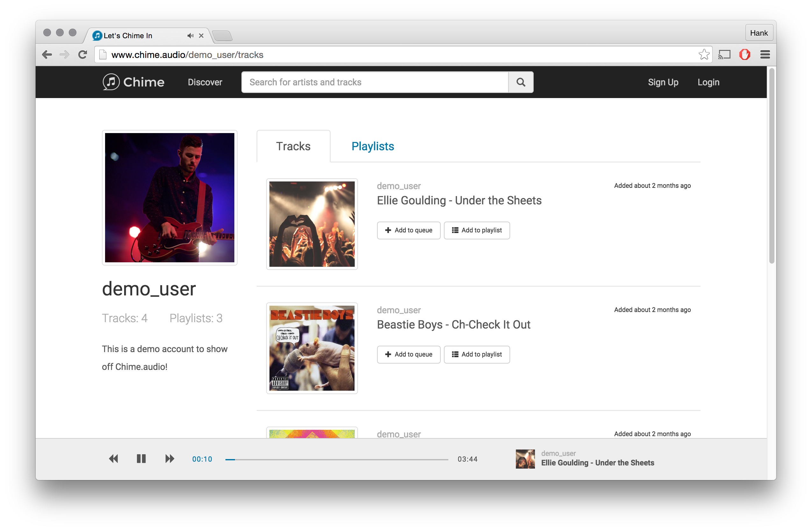Select the Tracks tab

pyautogui.click(x=293, y=146)
